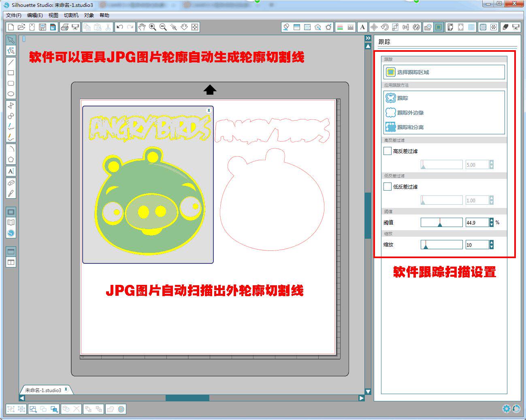This screenshot has width=526, height=420.
Task: Click the zoom in magnifier
Action: click(153, 27)
